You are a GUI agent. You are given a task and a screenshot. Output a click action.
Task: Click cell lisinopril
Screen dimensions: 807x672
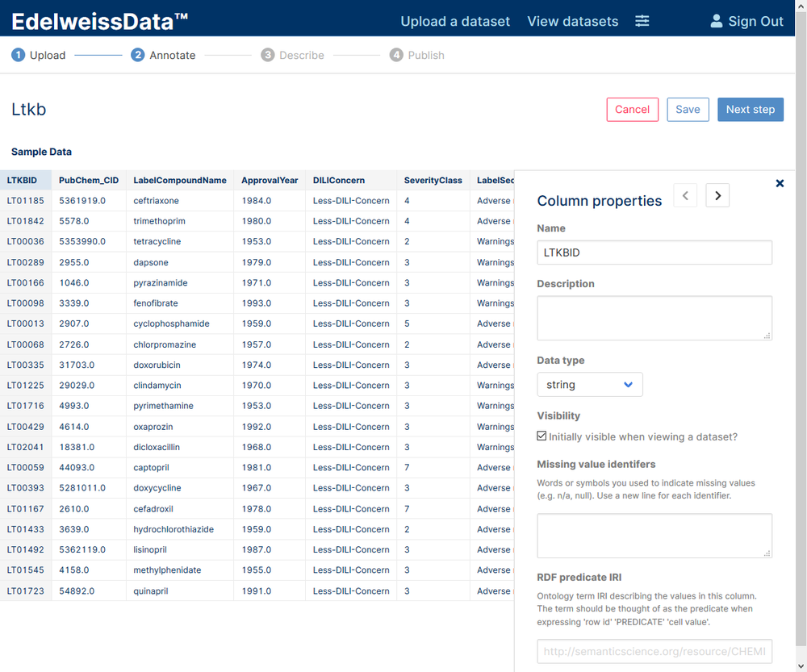pyautogui.click(x=180, y=549)
